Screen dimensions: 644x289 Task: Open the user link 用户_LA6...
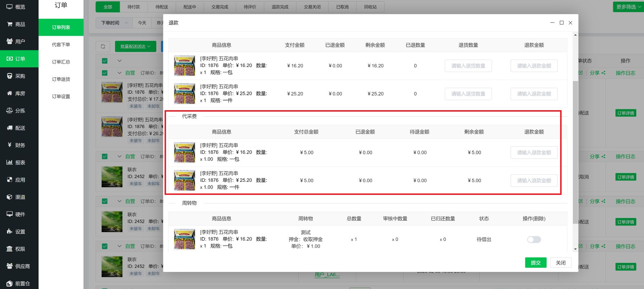327,275
